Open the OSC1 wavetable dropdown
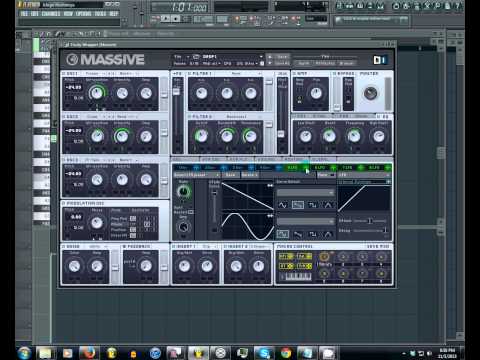This screenshot has width=480, height=360. [x=95, y=73]
